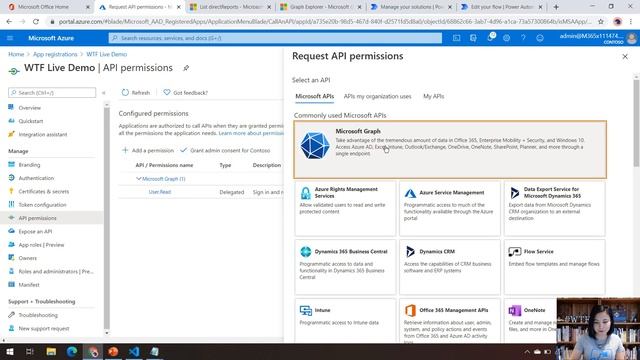Collapse the left navigation menu chevron
This screenshot has width=640, height=360.
tap(104, 93)
